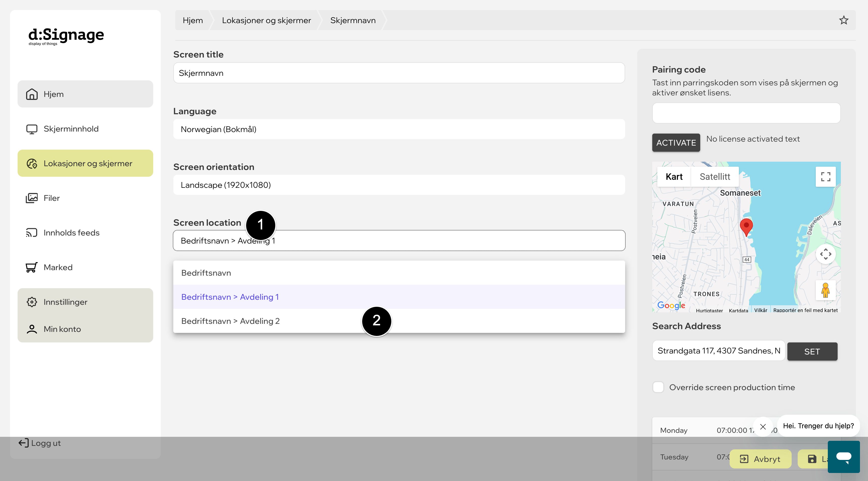
Task: Open the Language dropdown
Action: pos(399,129)
